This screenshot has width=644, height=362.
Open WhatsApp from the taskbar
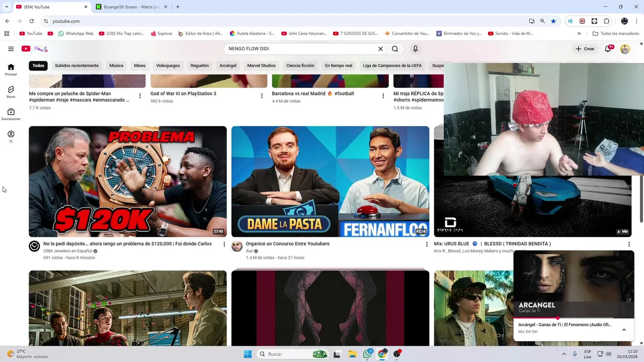367,354
